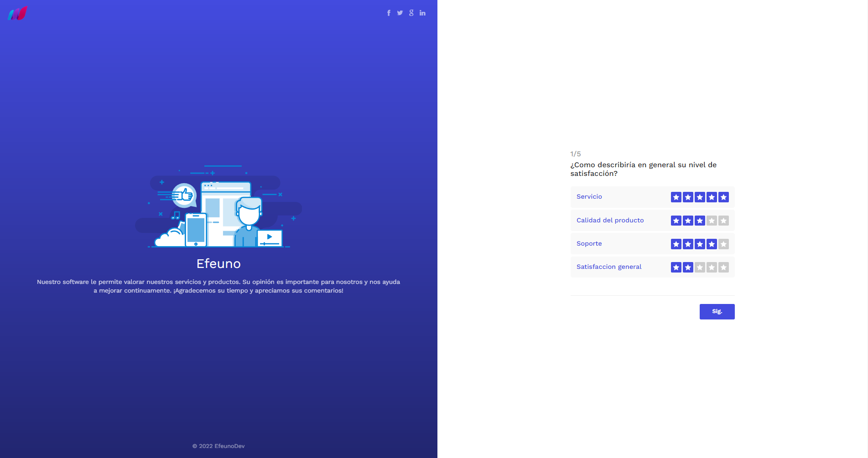Click the Efeuno logo in the corner
The height and width of the screenshot is (458, 868).
click(17, 13)
